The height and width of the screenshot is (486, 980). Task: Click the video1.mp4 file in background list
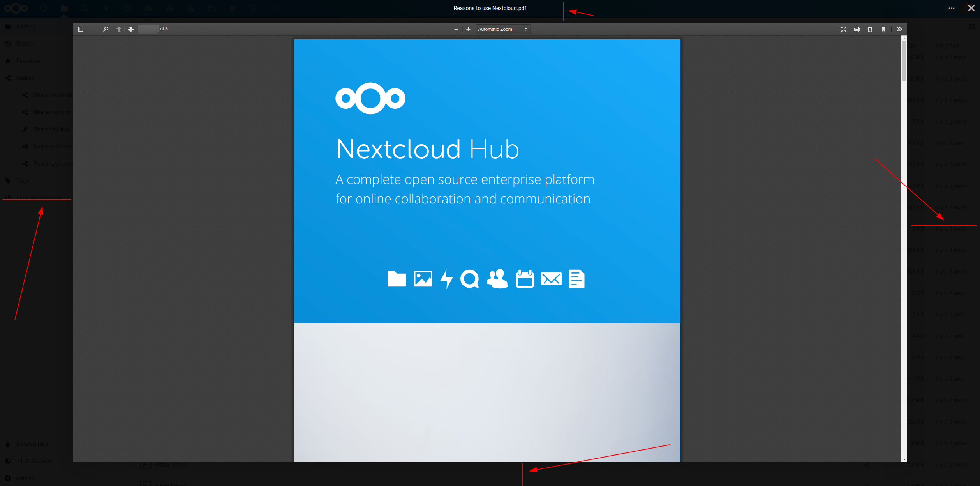171,465
